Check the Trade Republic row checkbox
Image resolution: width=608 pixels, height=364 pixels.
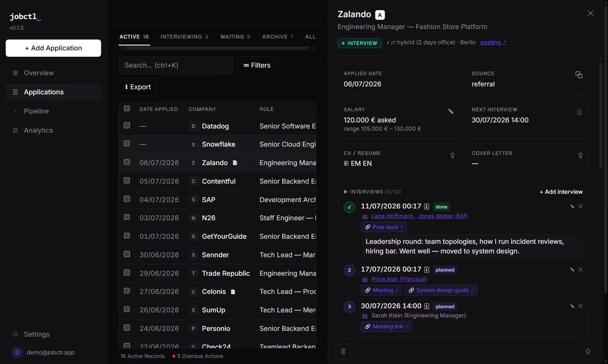coord(127,273)
